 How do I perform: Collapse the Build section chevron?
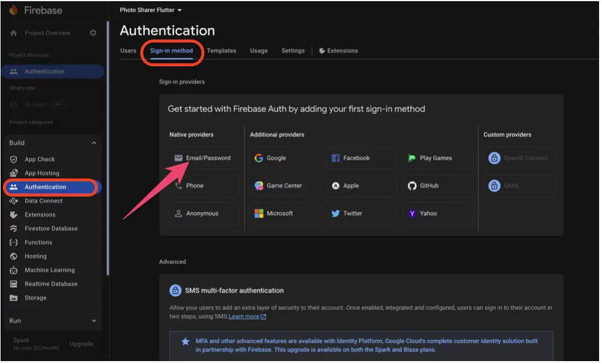click(94, 143)
